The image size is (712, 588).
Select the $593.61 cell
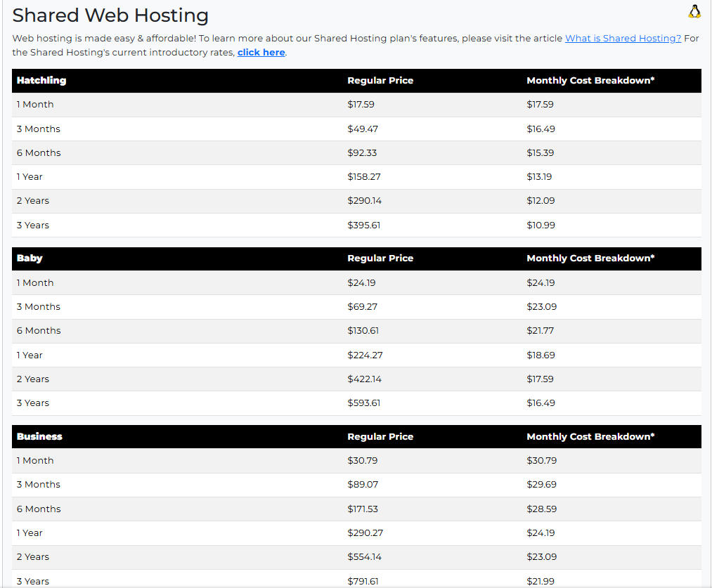(x=363, y=403)
